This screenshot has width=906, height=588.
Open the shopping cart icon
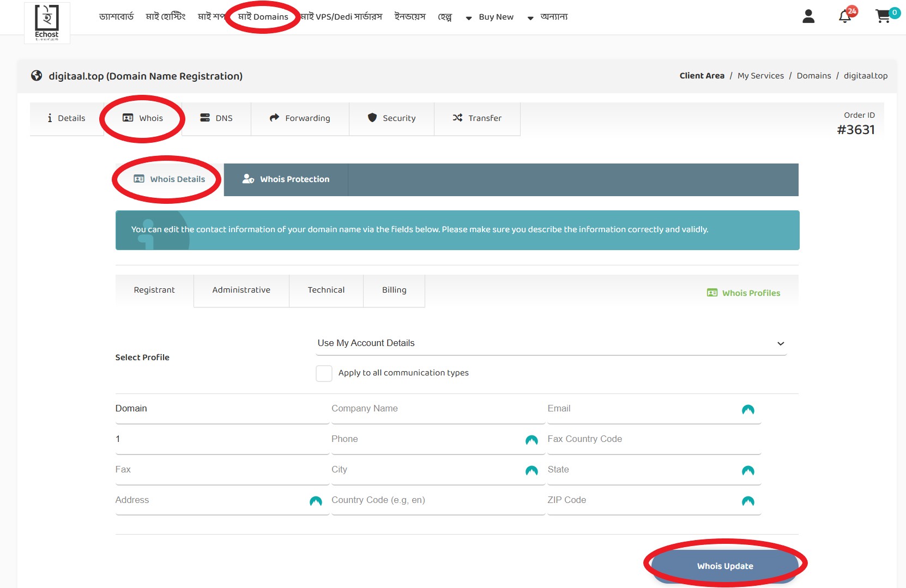[883, 17]
